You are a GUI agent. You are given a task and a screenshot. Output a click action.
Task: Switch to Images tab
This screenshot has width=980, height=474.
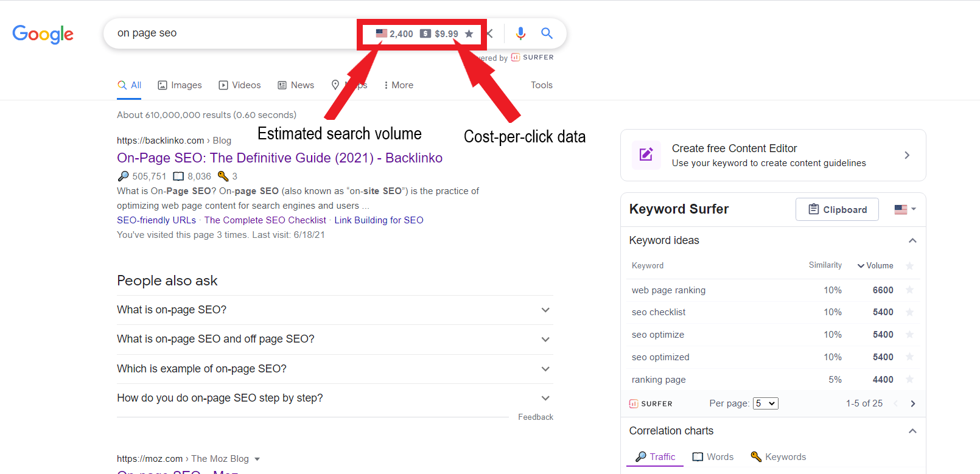(x=180, y=85)
